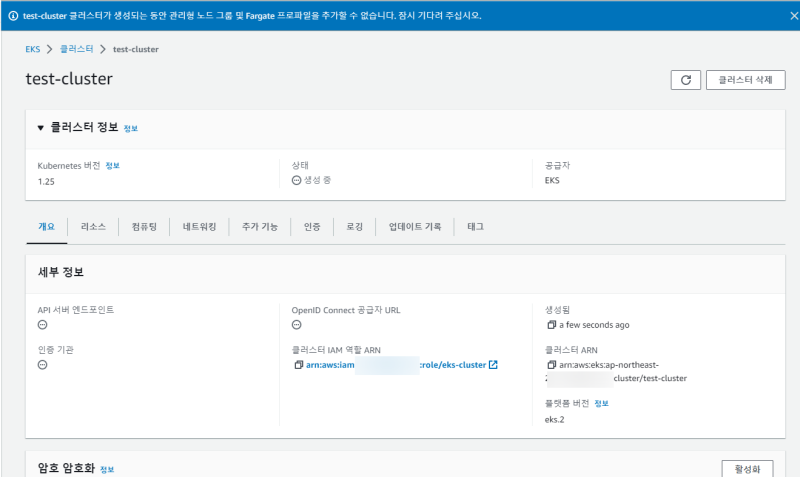
Task: Copy the cluster IAM role ARN
Action: (x=299, y=365)
